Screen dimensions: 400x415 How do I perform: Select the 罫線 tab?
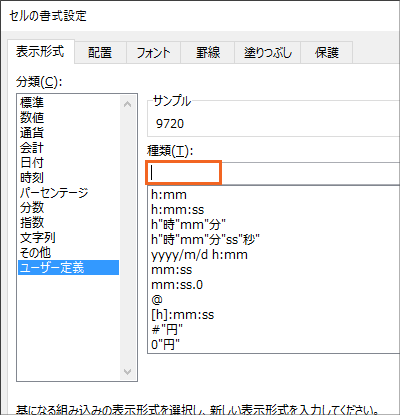click(208, 52)
